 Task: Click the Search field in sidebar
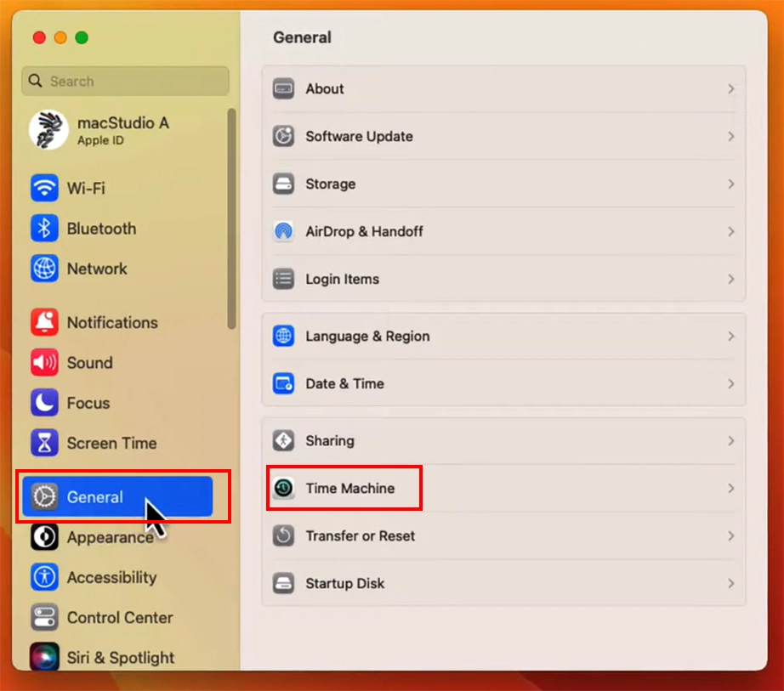pyautogui.click(x=126, y=81)
